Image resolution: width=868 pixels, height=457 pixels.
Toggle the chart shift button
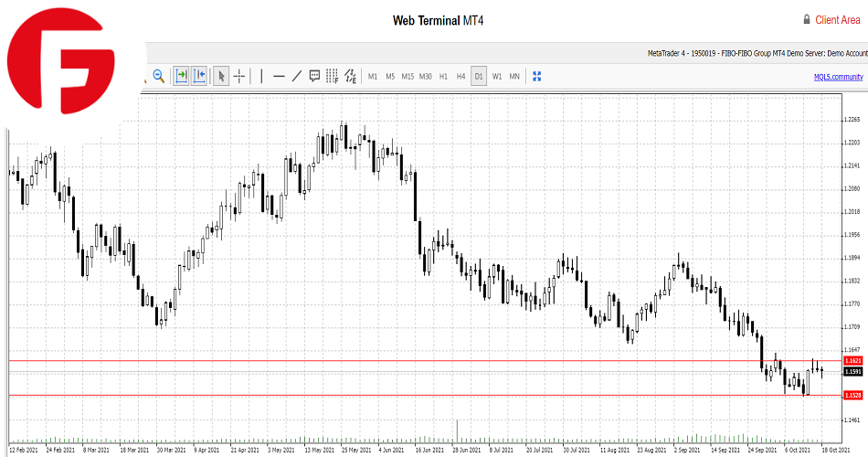pos(198,77)
